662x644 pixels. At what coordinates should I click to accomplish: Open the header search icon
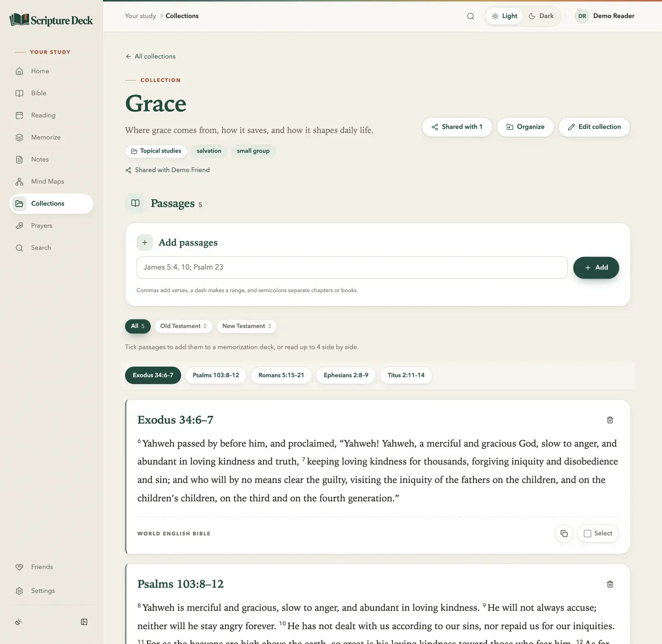point(470,16)
